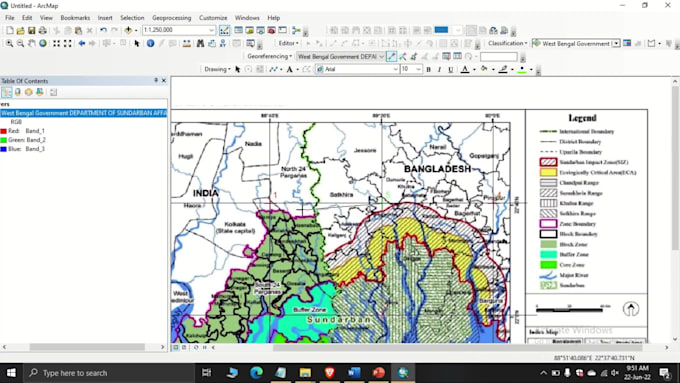Click the Fixed Zoom In icon
This screenshot has width=680, height=383.
click(x=56, y=43)
